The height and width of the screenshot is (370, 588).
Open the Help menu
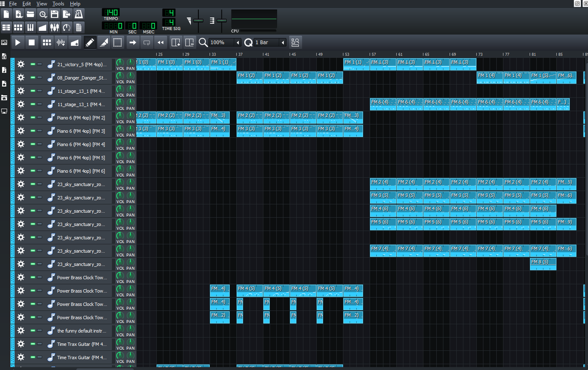point(75,3)
